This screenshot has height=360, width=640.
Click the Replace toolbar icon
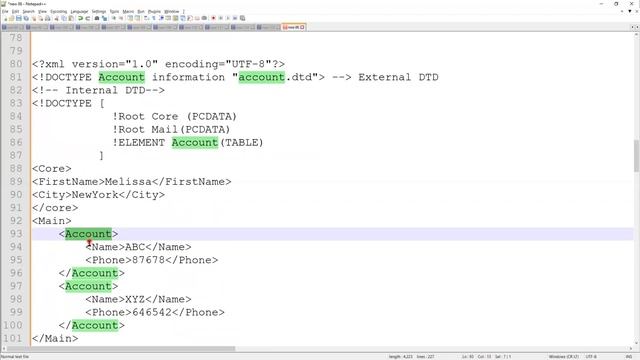click(x=104, y=18)
